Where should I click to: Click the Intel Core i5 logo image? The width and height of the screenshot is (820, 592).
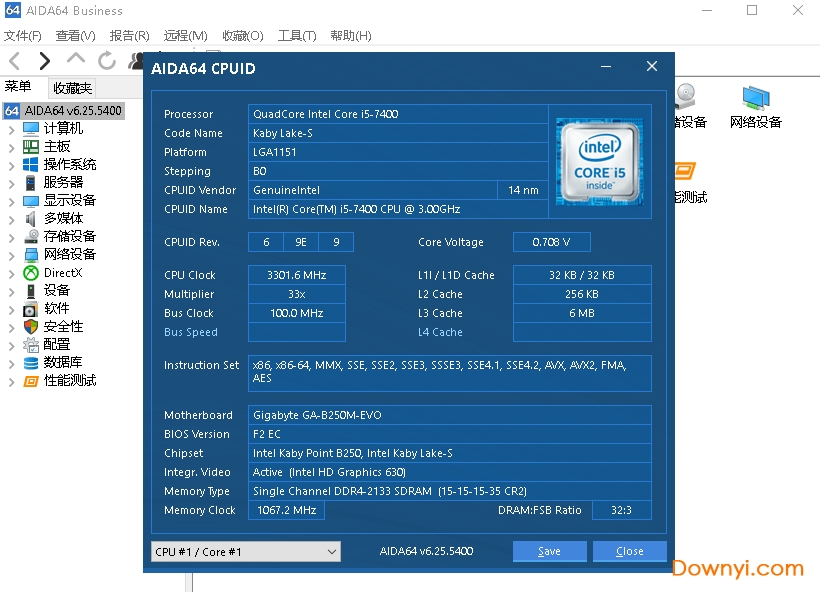tap(599, 160)
